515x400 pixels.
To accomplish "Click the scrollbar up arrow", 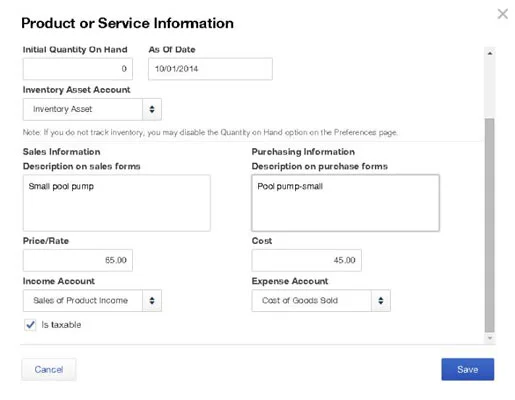I will [x=490, y=53].
